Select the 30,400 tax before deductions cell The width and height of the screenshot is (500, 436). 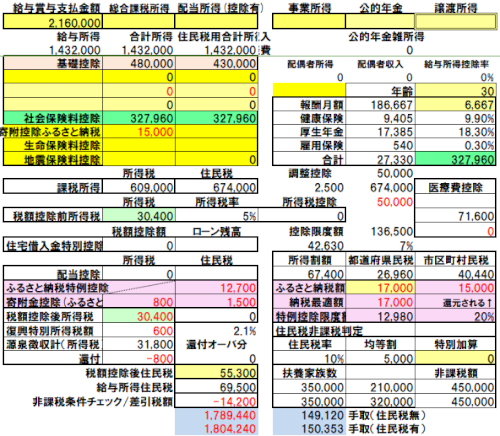tap(139, 216)
